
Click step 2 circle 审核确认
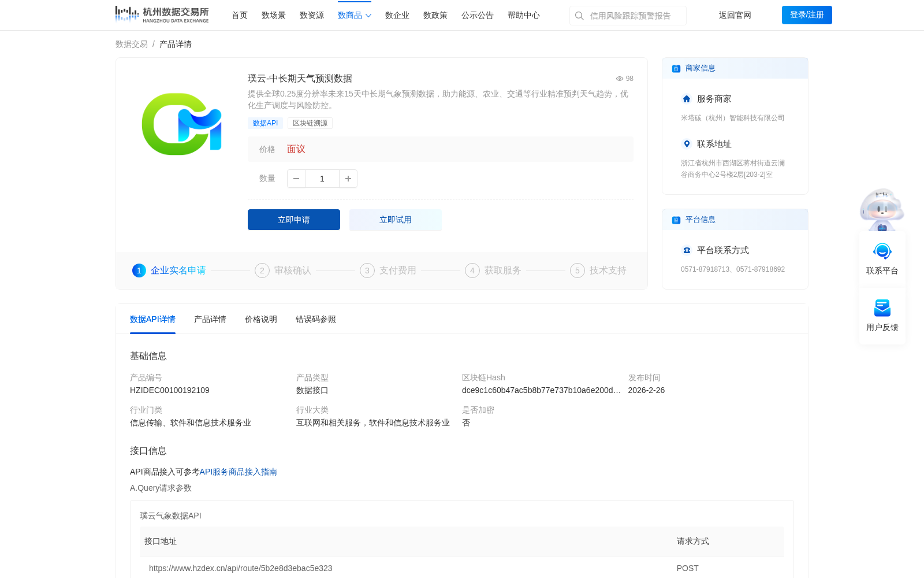coord(262,271)
